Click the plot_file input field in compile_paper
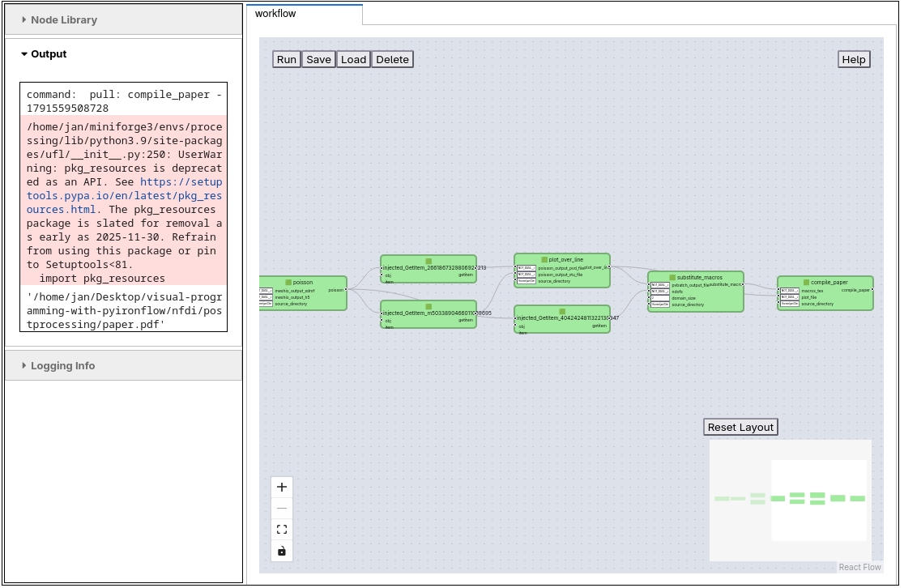Screen dimensions: 904x588 [790, 297]
